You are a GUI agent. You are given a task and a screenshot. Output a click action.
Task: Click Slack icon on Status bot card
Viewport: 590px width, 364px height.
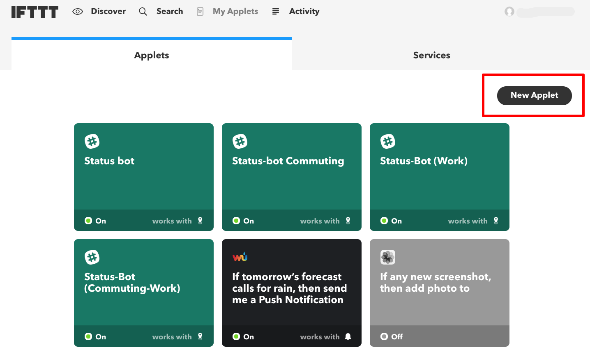click(x=92, y=141)
